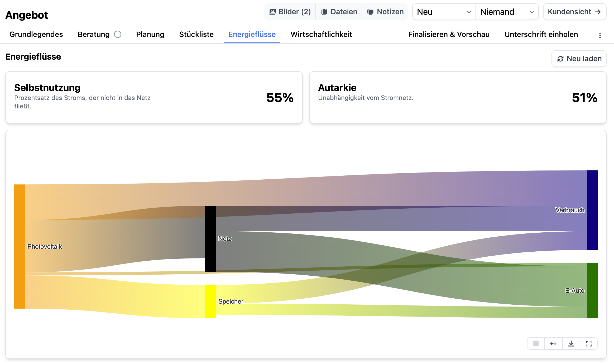Open Bilder (2) images panel
This screenshot has width=614, height=364.
pos(290,12)
